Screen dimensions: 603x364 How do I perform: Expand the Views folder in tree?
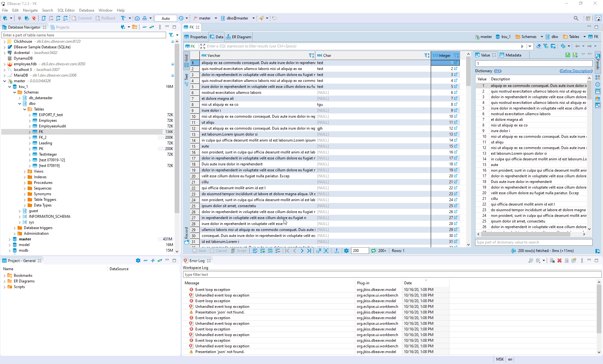[25, 171]
